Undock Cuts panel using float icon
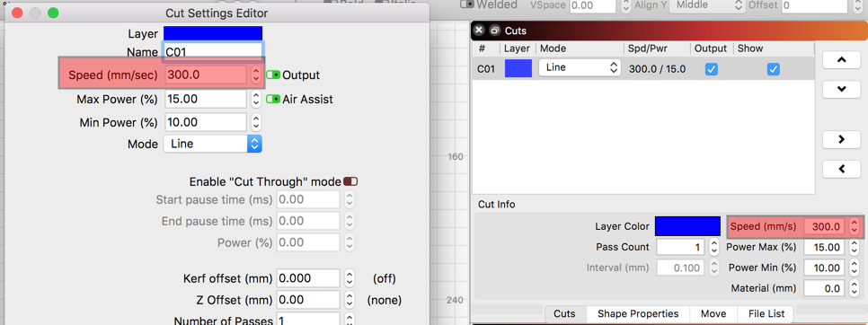This screenshot has height=325, width=868. (495, 31)
